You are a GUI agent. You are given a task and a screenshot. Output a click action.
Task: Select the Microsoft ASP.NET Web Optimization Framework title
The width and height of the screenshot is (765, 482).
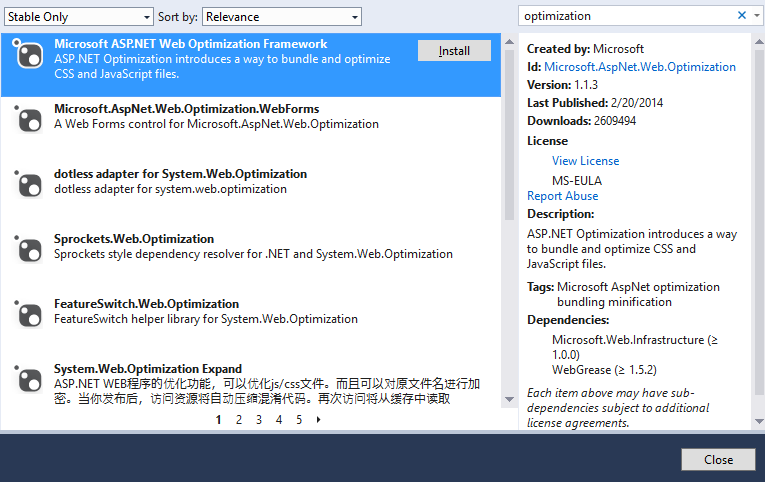[x=191, y=44]
